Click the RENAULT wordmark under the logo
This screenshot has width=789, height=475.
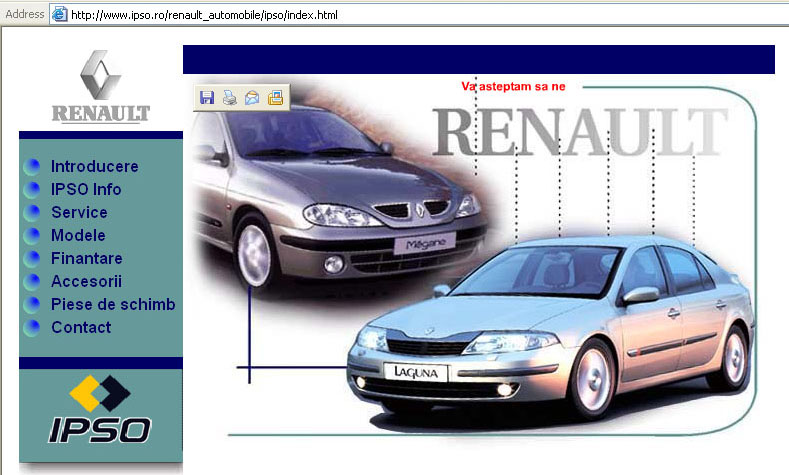101,114
